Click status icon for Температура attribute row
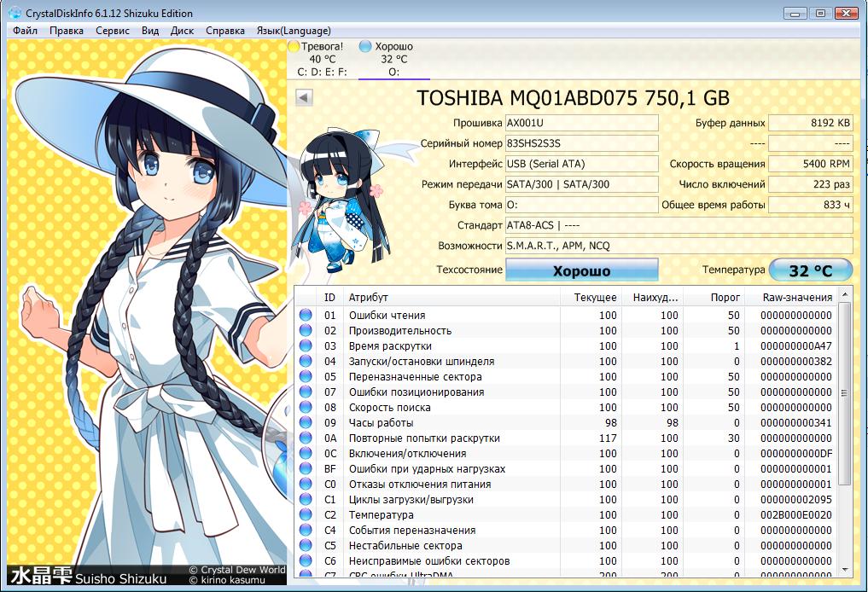Screen dimensions: 868x592 point(305,514)
